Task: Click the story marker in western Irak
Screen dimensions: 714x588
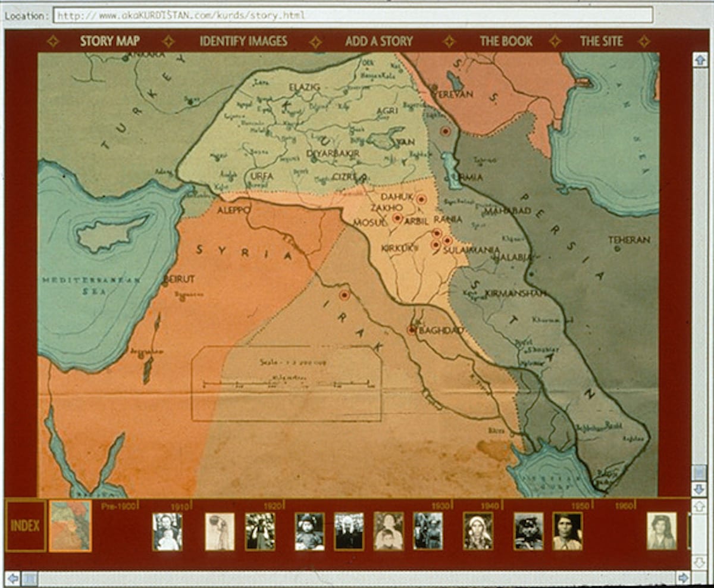Action: (x=344, y=295)
